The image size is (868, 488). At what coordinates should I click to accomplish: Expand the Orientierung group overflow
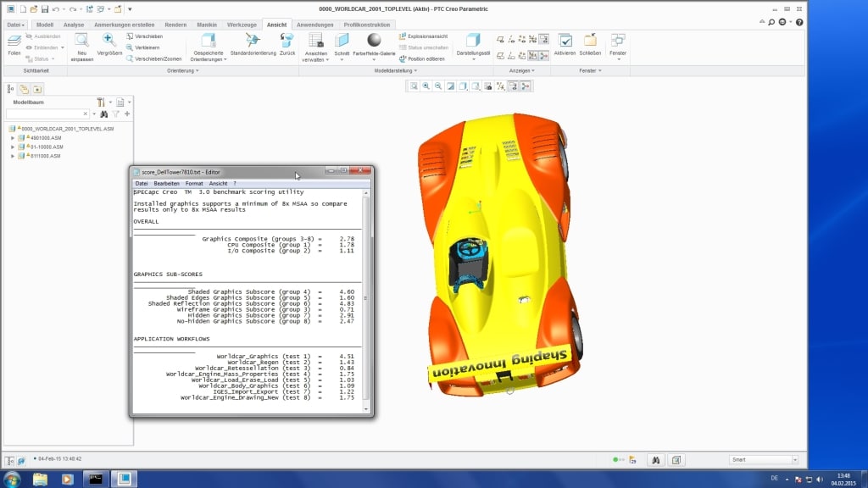[183, 71]
